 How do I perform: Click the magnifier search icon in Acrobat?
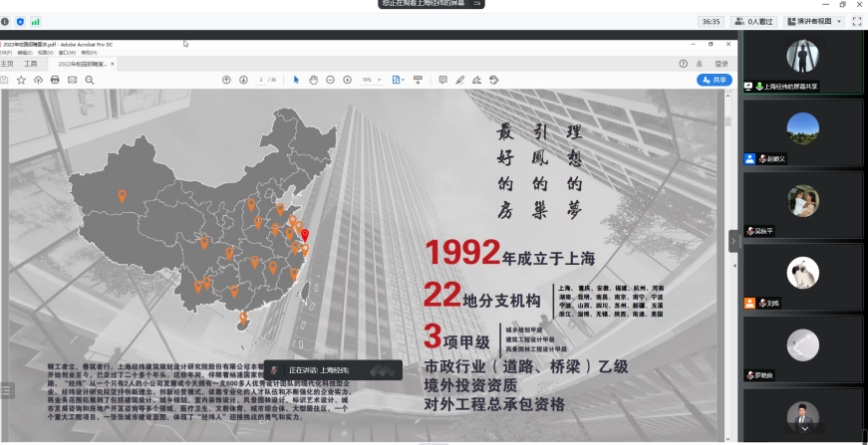click(89, 81)
